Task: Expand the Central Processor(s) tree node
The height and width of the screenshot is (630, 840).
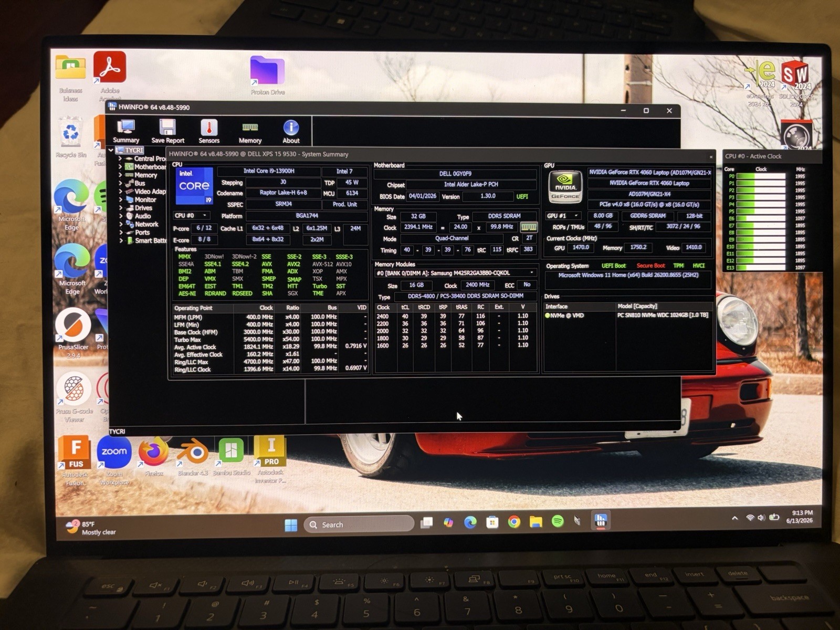Action: (x=120, y=159)
